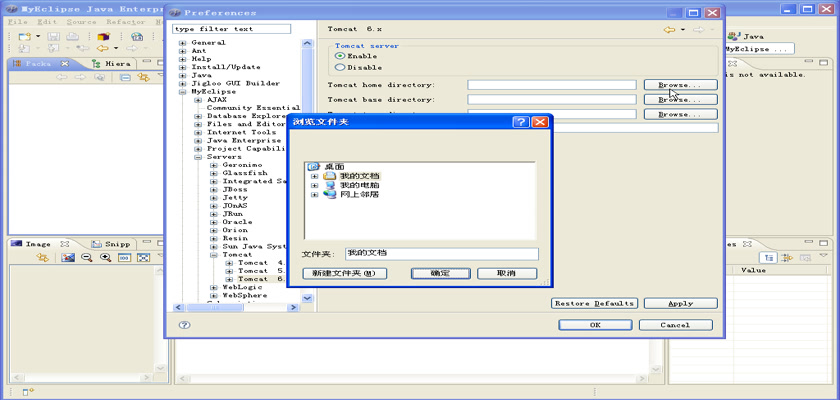Screen dimensions: 840x400
Task: Minimize the Image preview view panel
Action: pos(147,243)
